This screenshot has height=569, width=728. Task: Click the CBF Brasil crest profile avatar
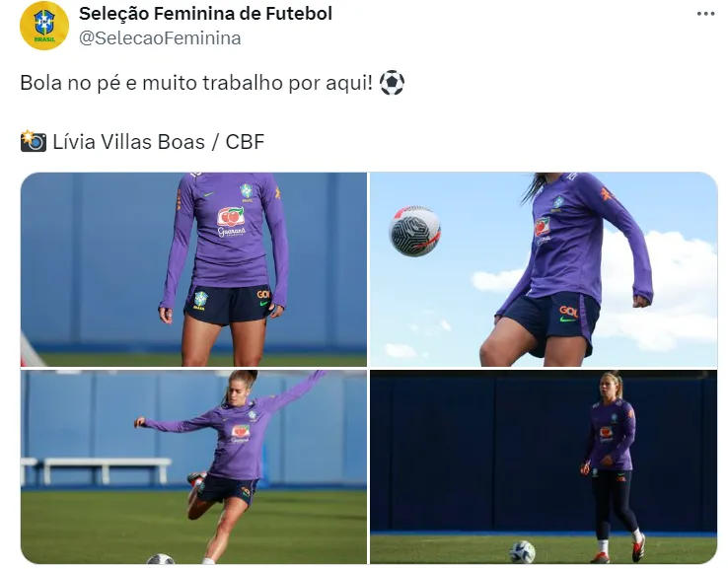[x=44, y=26]
